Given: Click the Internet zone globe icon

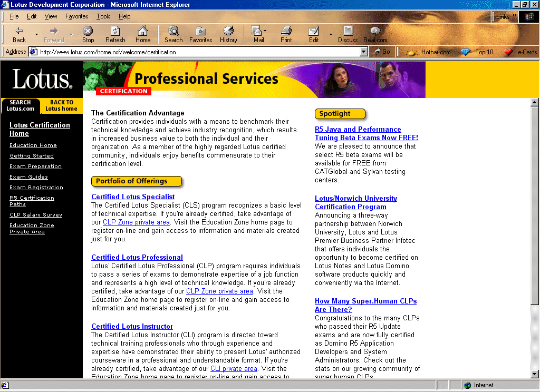Looking at the screenshot, I should (467, 385).
